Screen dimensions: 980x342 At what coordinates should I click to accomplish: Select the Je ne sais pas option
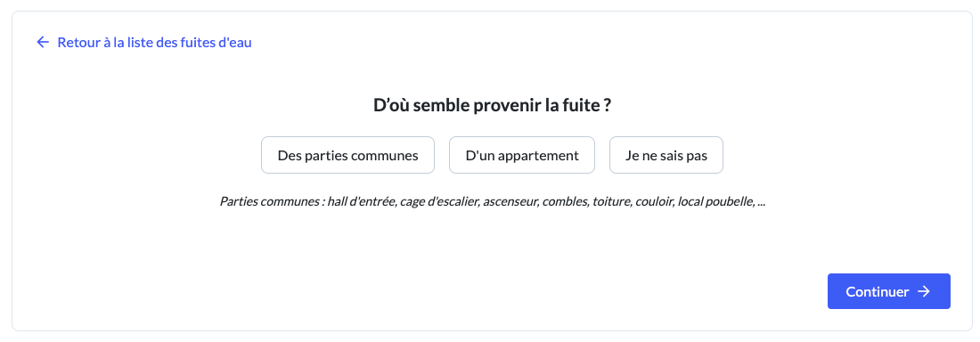[666, 155]
